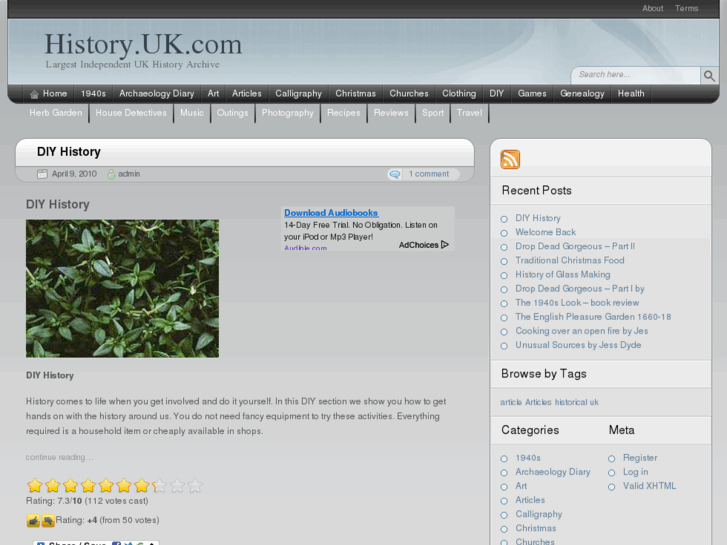
Task: Click the DIY History post title
Action: pos(69,152)
